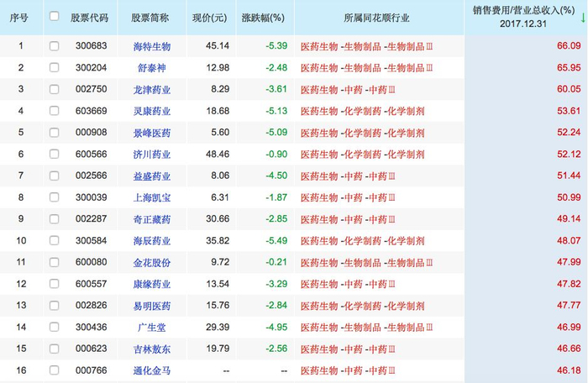The height and width of the screenshot is (383, 588).
Task: Click the 股票简称 column header
Action: point(150,18)
